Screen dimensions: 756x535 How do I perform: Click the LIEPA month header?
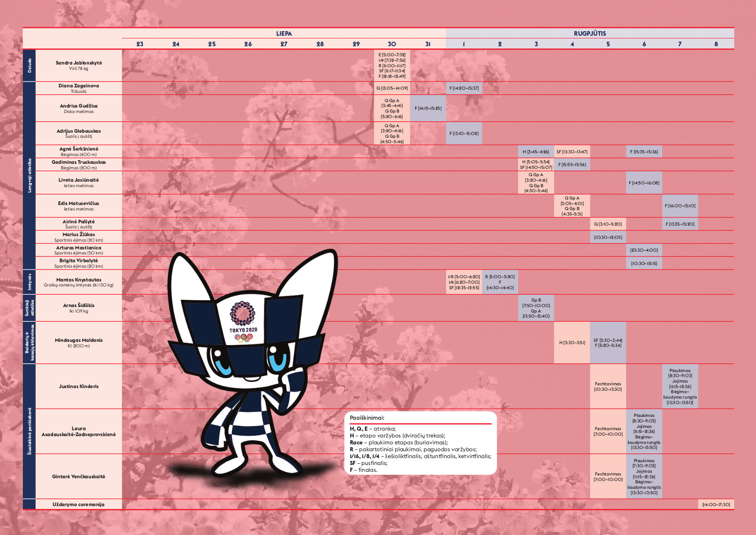(x=284, y=33)
